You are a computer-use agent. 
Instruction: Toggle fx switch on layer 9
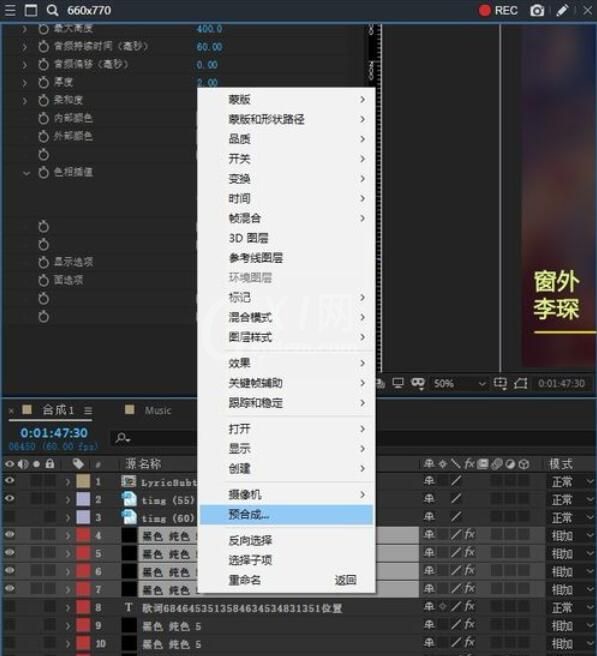(469, 625)
